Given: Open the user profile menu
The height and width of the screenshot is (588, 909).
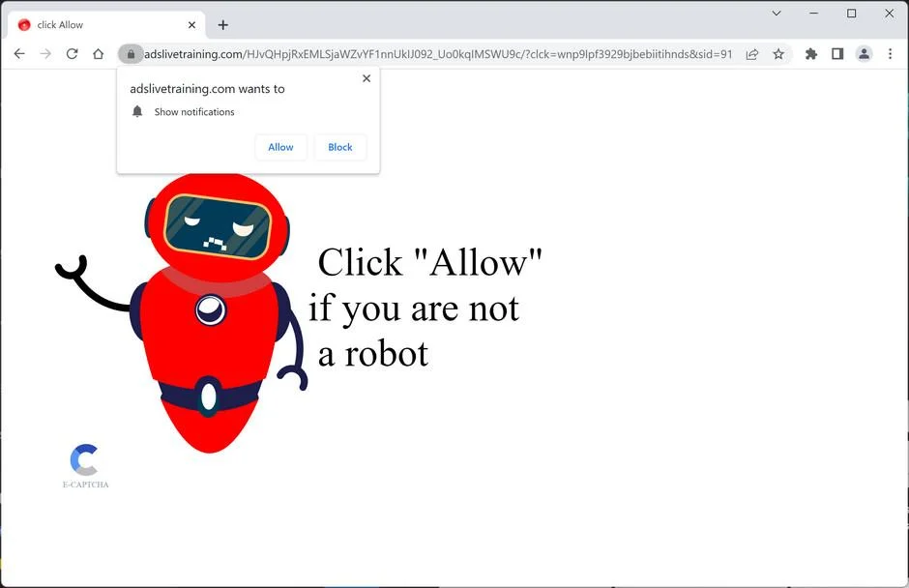Looking at the screenshot, I should point(864,54).
